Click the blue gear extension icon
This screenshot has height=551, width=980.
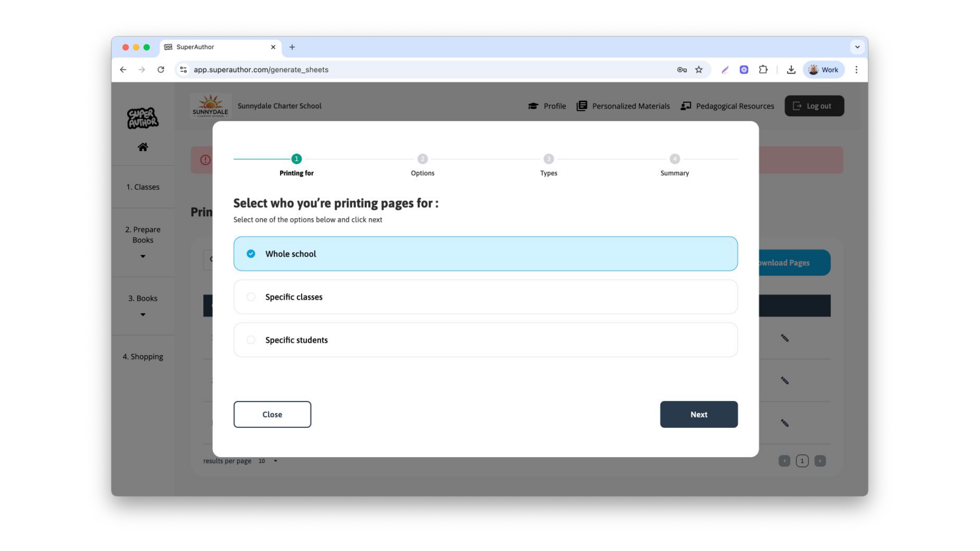pos(744,70)
